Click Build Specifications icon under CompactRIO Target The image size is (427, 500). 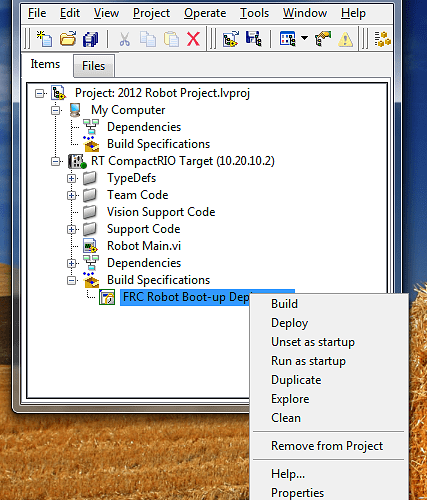[91, 280]
